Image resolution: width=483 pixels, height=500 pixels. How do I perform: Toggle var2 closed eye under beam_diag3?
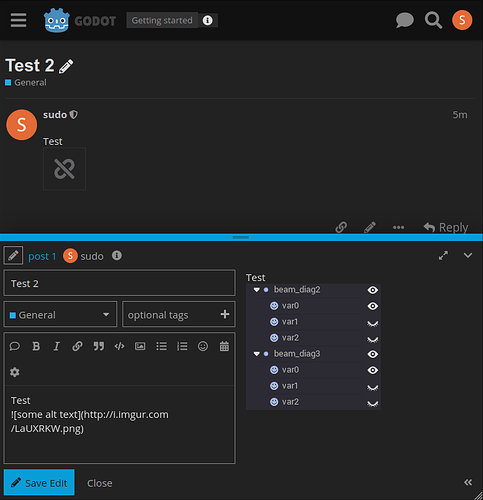click(x=373, y=403)
